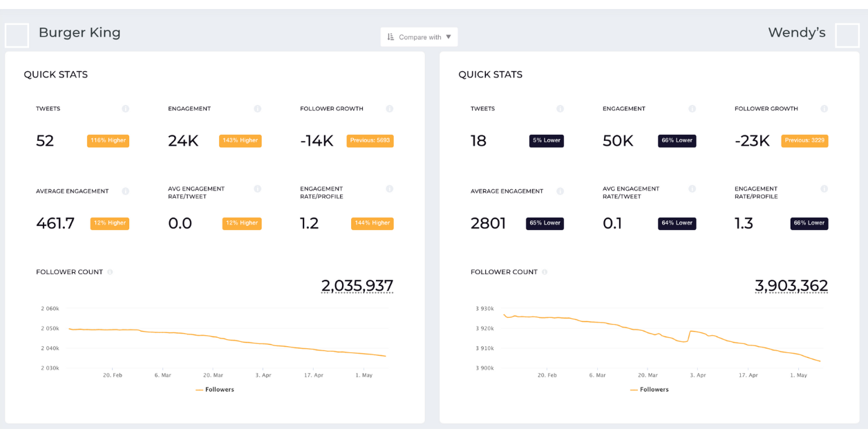
Task: Click the 50K engagement value
Action: click(x=618, y=141)
